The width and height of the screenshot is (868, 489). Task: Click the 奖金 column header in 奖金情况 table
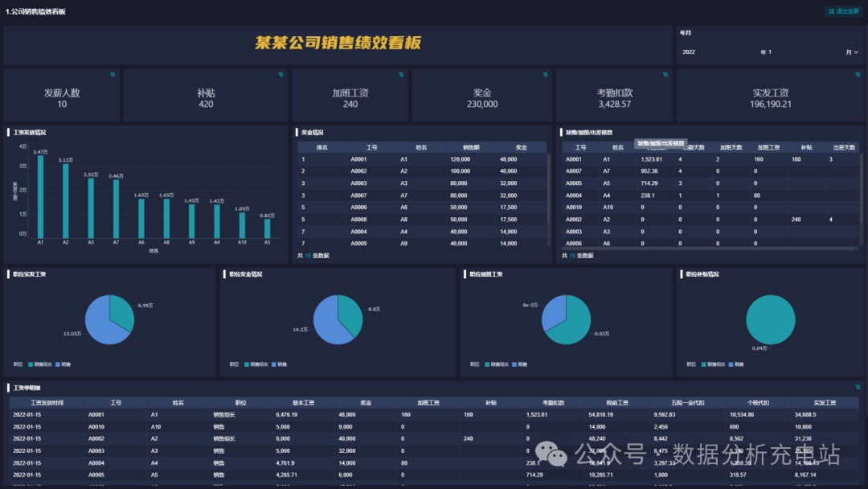[522, 147]
